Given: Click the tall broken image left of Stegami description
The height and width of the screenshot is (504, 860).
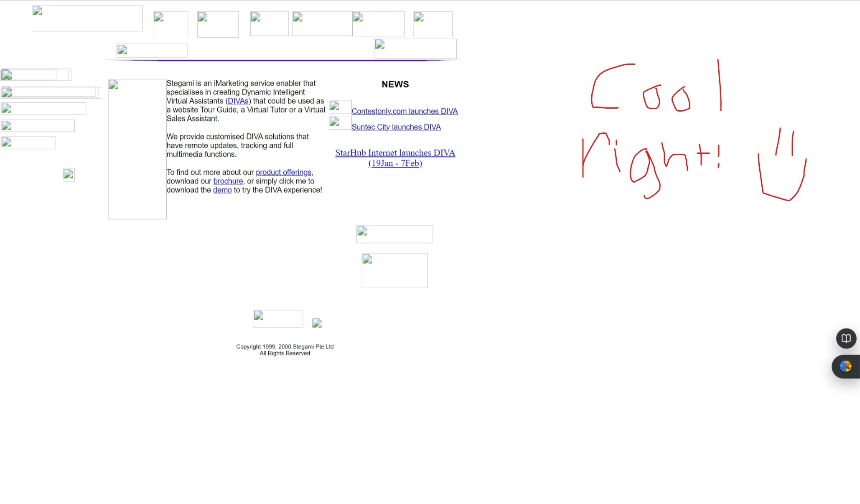Looking at the screenshot, I should coord(137,149).
